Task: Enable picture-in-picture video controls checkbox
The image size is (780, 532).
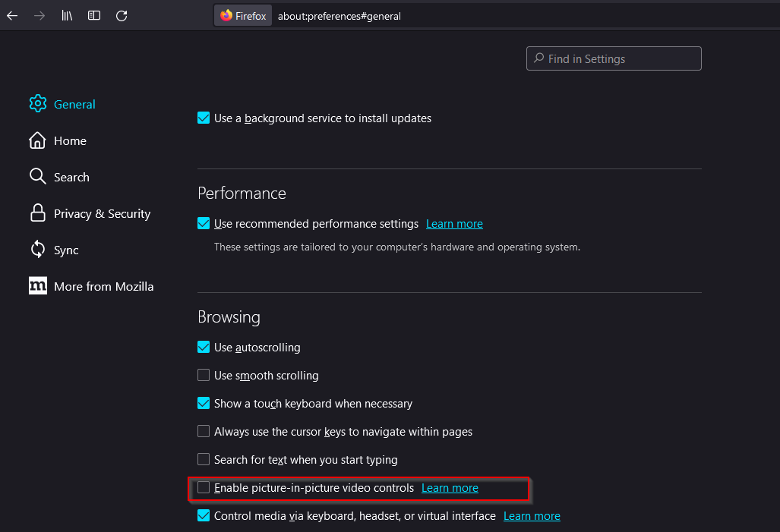Action: (204, 487)
